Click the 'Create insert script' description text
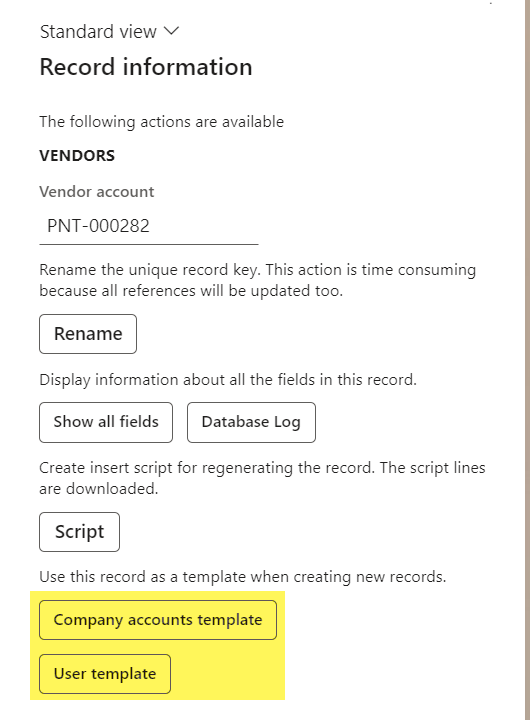This screenshot has height=720, width=530. click(x=262, y=478)
